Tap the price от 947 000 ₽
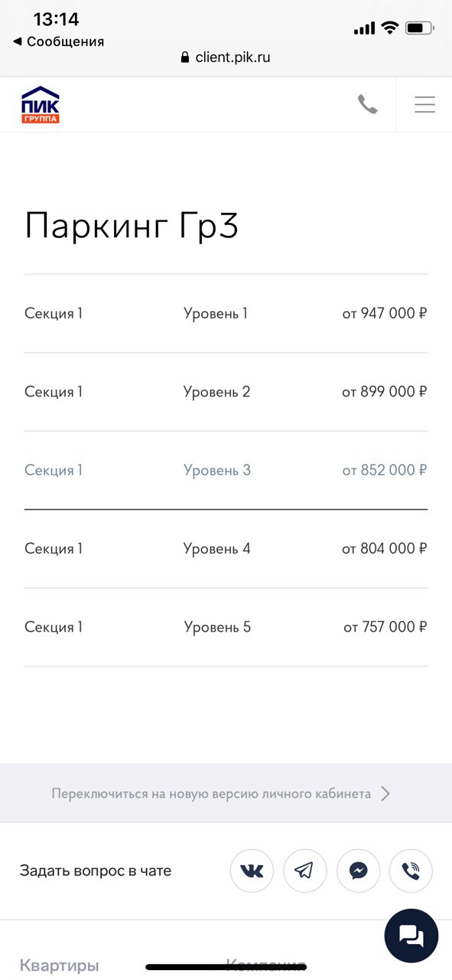452x980 pixels. (x=385, y=313)
